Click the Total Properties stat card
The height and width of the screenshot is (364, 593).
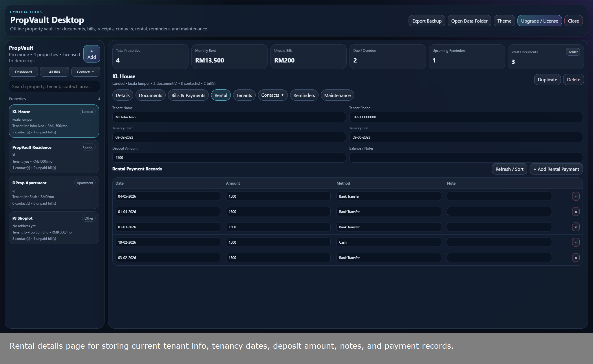[150, 57]
